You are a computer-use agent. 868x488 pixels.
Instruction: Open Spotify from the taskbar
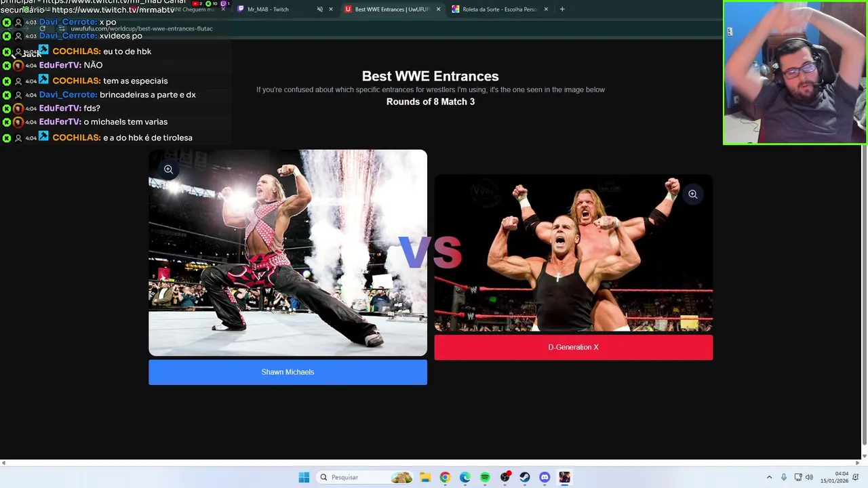[x=485, y=477]
